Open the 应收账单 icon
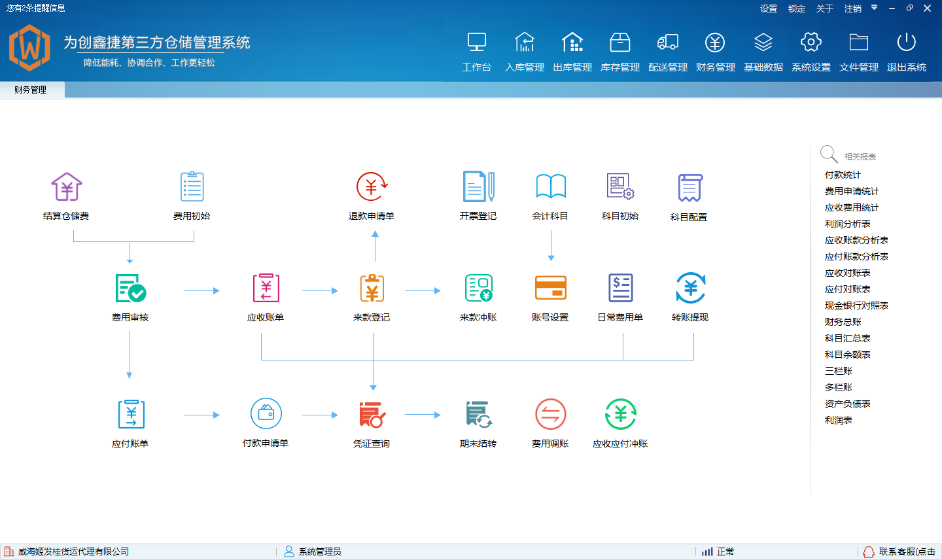 pyautogui.click(x=266, y=288)
